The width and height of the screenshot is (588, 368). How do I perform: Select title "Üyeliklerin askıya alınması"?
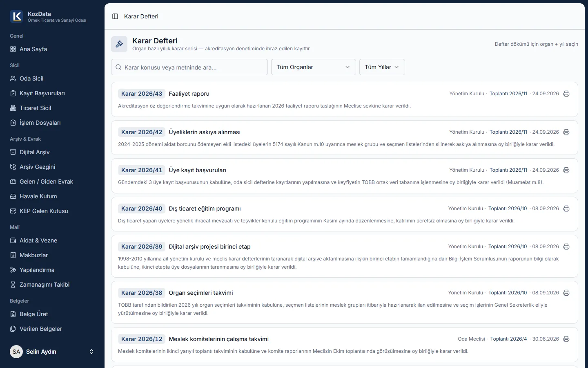tap(205, 132)
